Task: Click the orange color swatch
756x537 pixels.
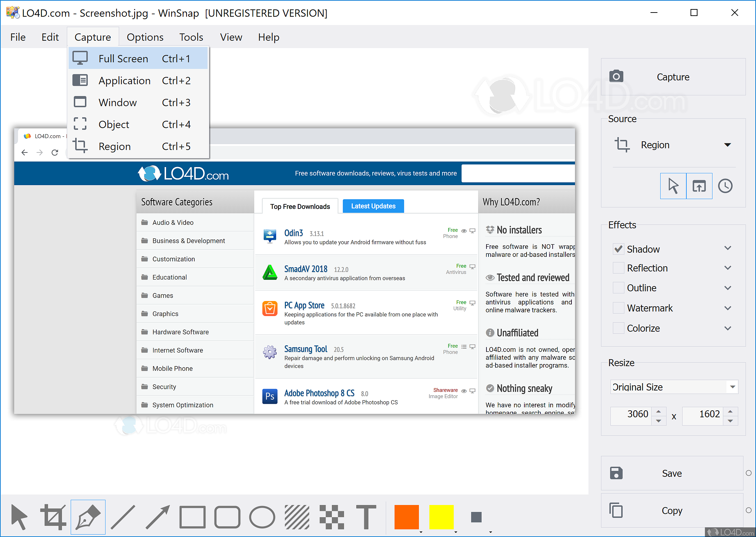Action: tap(406, 517)
